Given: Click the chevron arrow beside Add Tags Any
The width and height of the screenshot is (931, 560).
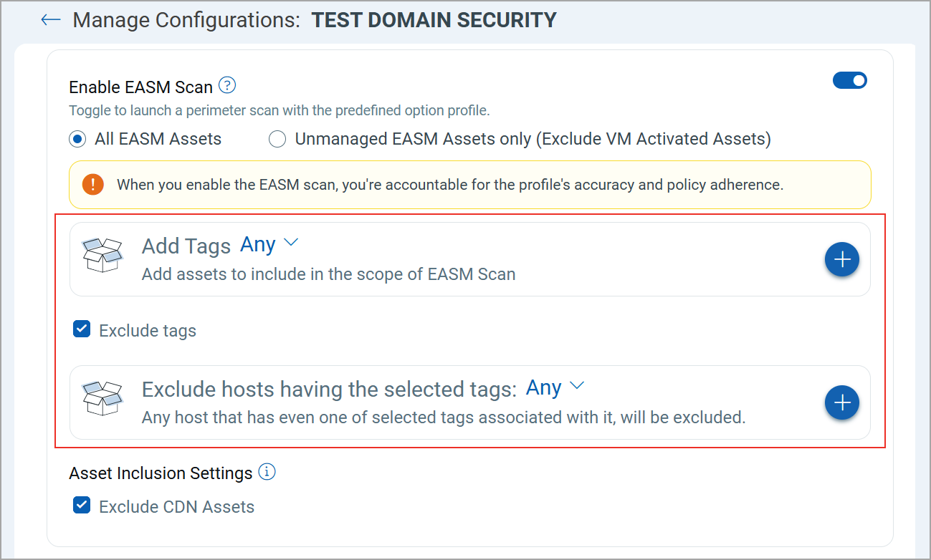Looking at the screenshot, I should [290, 243].
